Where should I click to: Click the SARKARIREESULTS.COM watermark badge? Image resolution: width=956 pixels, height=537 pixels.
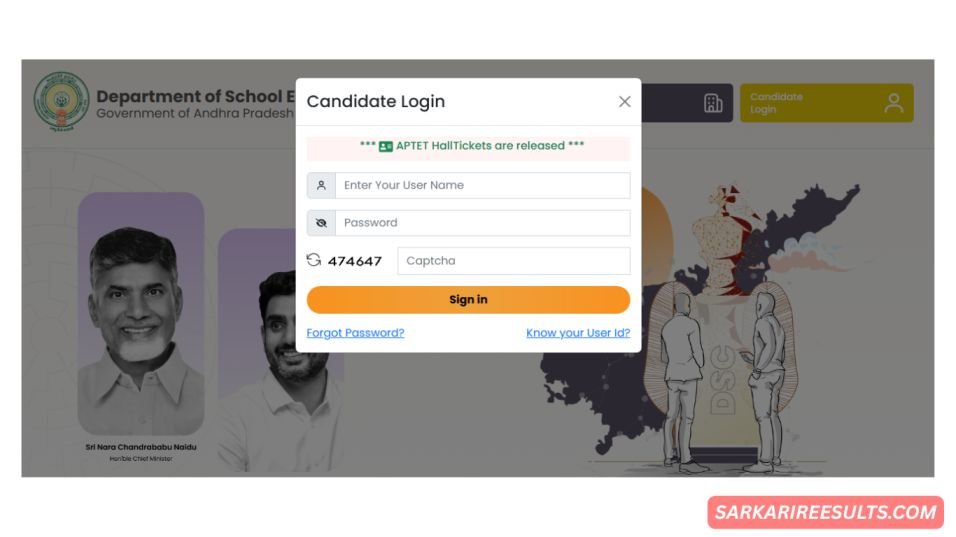coord(826,512)
